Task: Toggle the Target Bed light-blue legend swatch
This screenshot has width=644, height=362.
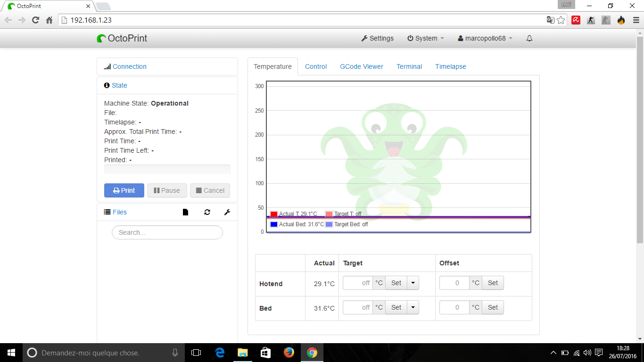Action: coord(329,224)
